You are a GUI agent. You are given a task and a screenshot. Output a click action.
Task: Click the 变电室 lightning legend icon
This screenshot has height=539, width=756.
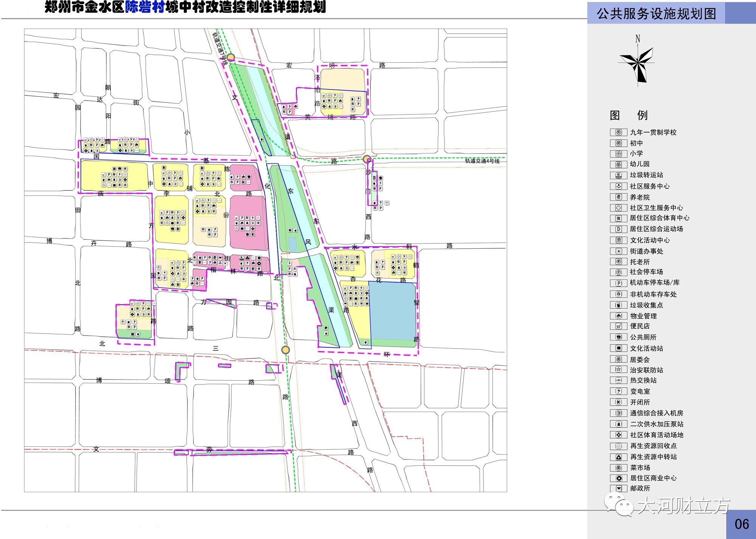(618, 391)
